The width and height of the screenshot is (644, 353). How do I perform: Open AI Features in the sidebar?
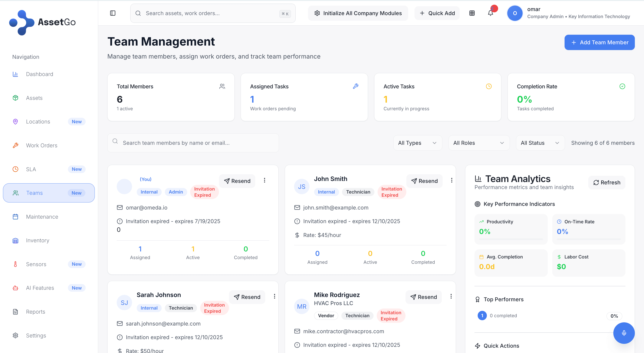[49, 288]
